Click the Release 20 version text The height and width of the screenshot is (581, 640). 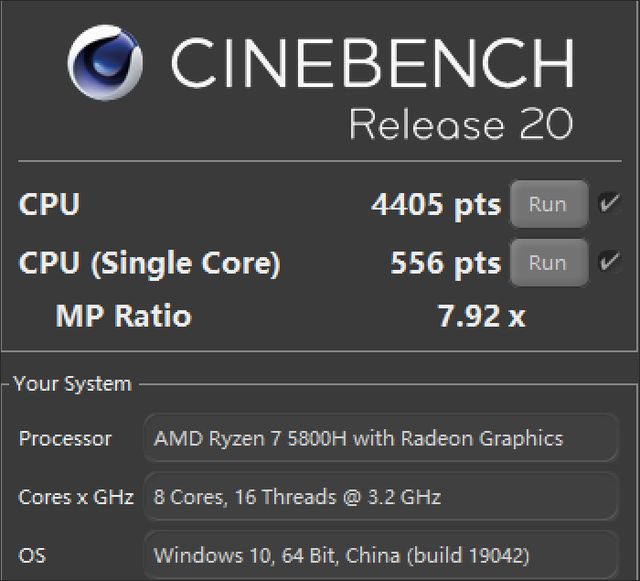click(461, 125)
